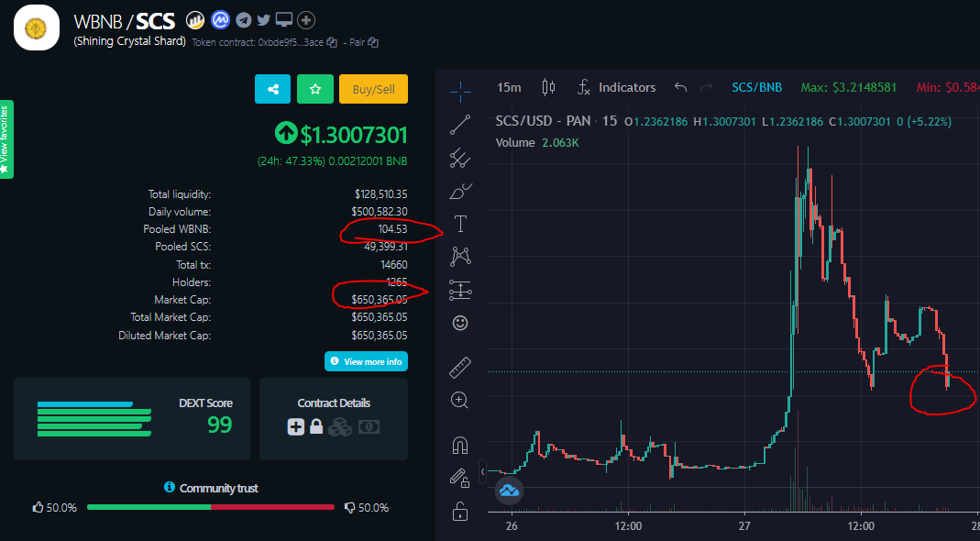Screen dimensions: 980x541
Task: Toggle magnet mode on chart
Action: click(x=460, y=446)
